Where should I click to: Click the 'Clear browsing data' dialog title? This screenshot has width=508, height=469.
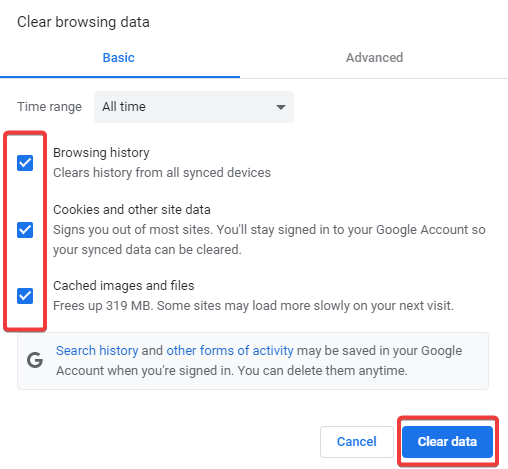(x=83, y=22)
